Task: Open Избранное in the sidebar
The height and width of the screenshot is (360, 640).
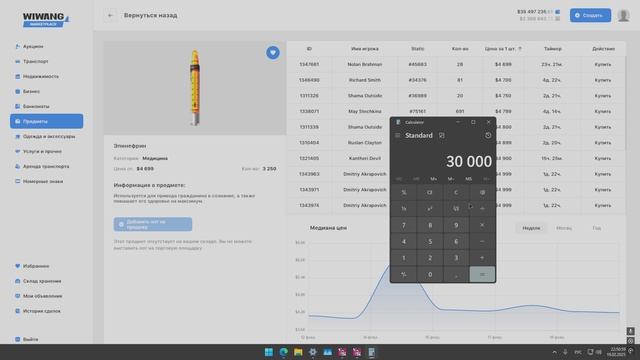Action: coord(32,266)
